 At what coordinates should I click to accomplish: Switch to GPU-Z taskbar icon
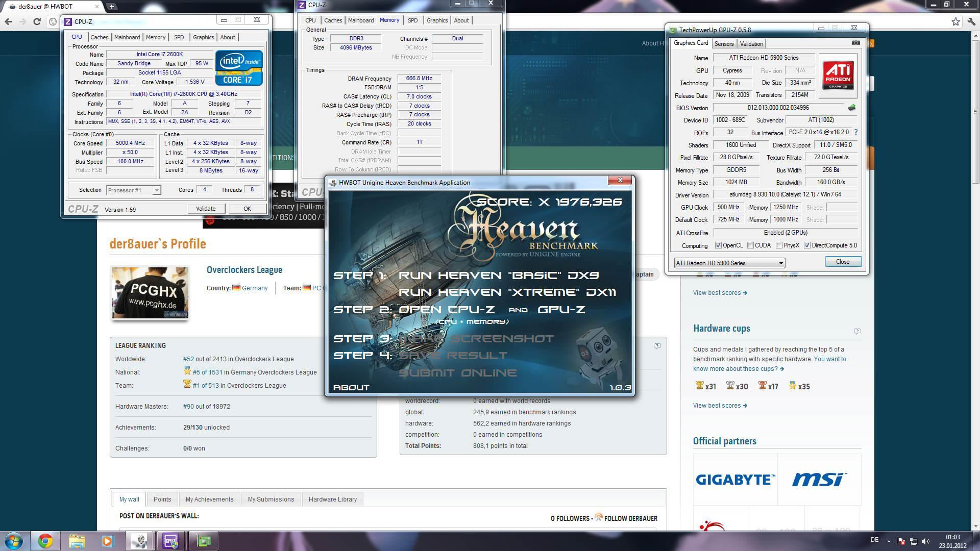point(204,541)
